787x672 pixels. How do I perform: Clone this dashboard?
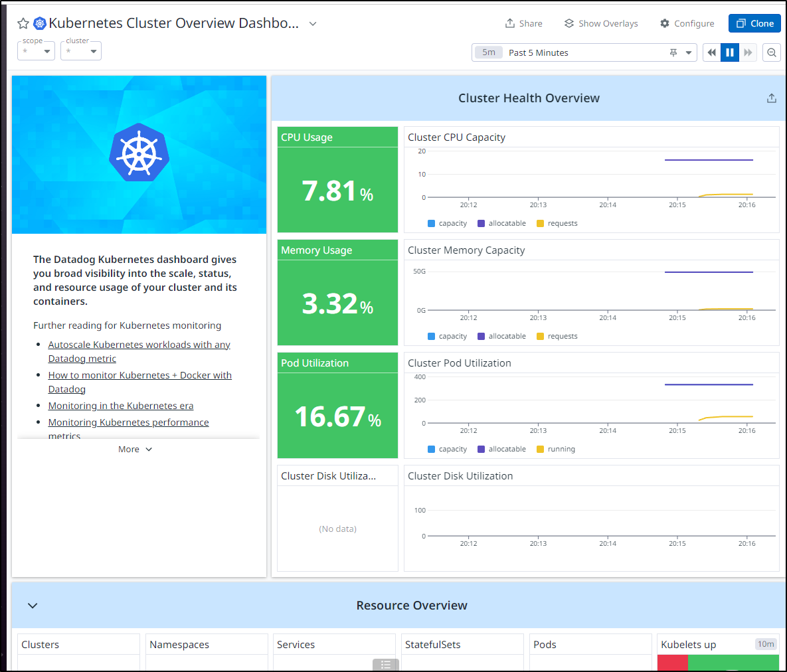click(754, 24)
